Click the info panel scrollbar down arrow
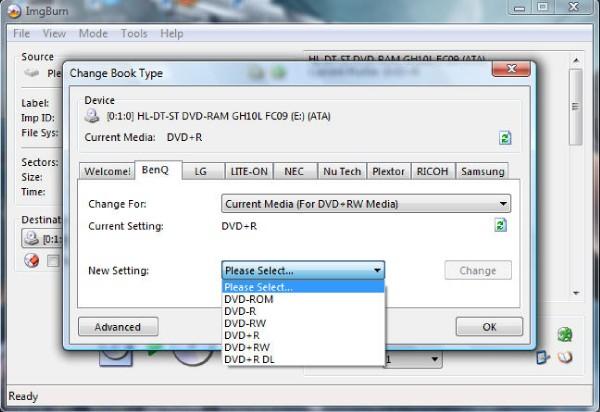The width and height of the screenshot is (600, 412). (x=576, y=293)
